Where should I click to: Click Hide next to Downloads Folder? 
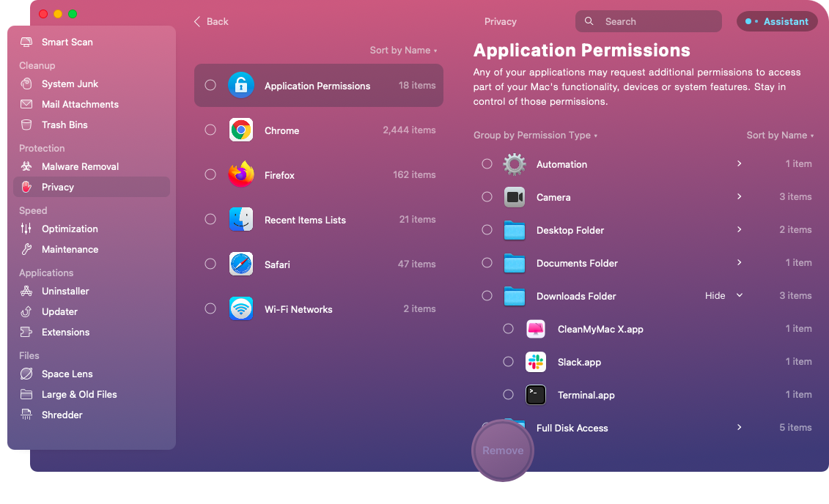pyautogui.click(x=715, y=296)
